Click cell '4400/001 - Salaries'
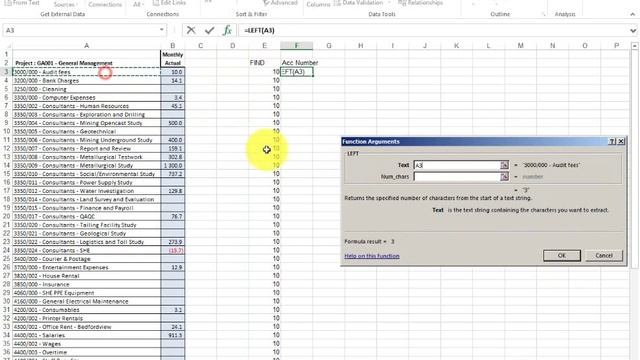Image resolution: width=640 pixels, height=360 pixels. click(x=87, y=335)
